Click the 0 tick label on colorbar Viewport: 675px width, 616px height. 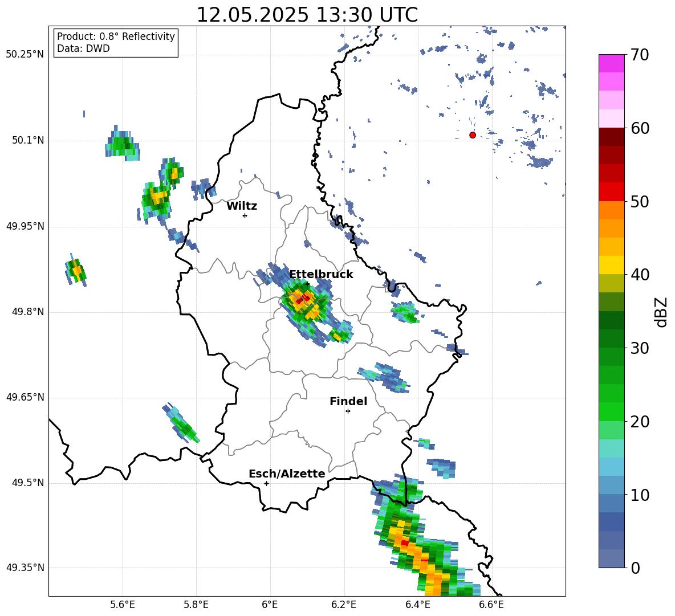[635, 568]
